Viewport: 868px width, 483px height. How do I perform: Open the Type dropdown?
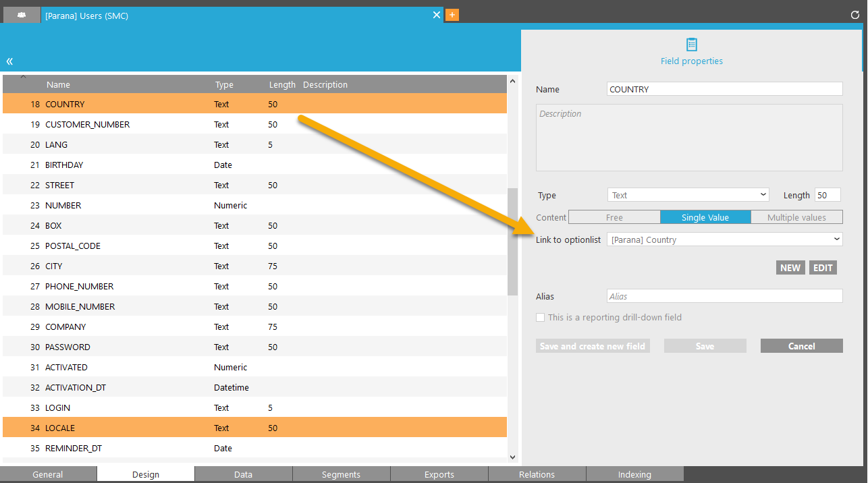(x=688, y=195)
